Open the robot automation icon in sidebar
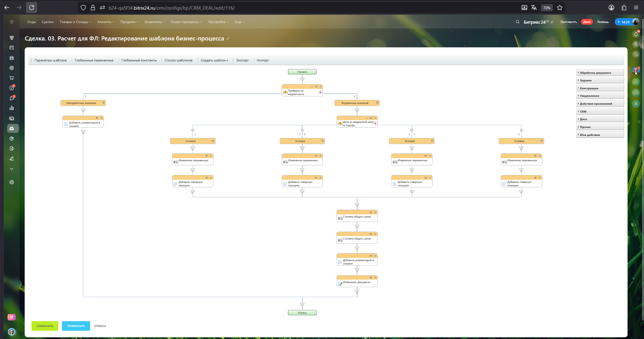The width and height of the screenshot is (644, 339). pyautogui.click(x=12, y=128)
